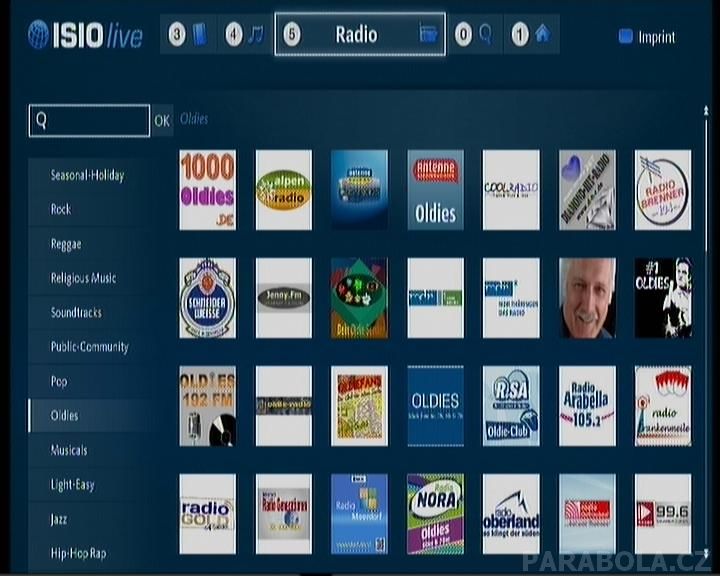Open the Imprint link

[x=647, y=37]
